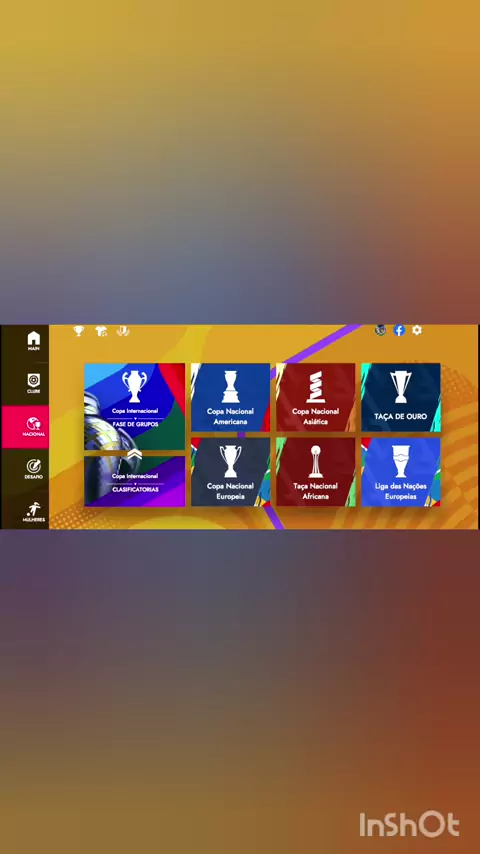
Task: Open Copa Internacional Clasificatorias tile
Action: (x=135, y=481)
